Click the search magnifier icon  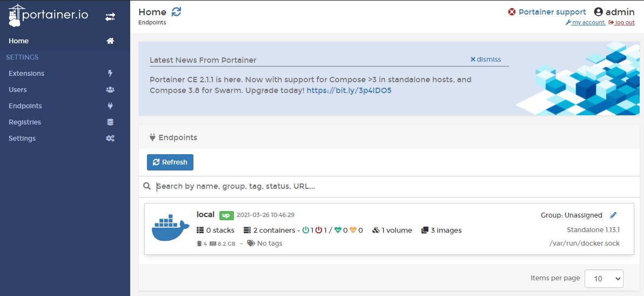pyautogui.click(x=147, y=186)
